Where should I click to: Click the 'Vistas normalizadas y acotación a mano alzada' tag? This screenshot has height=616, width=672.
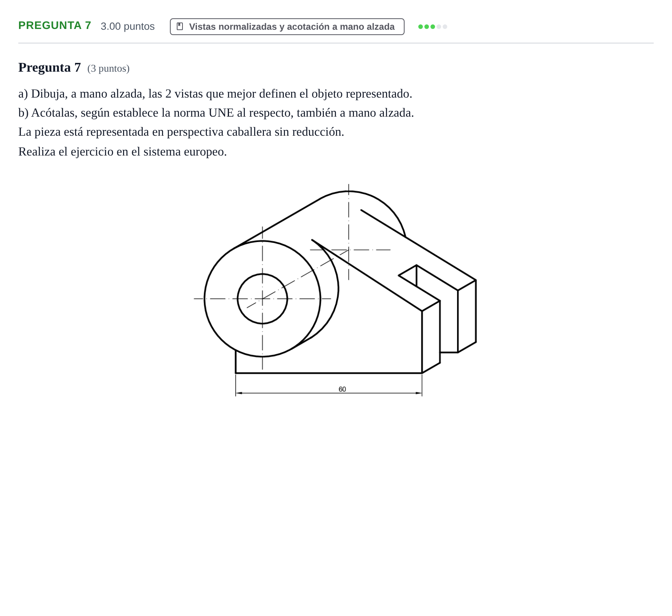pos(287,27)
